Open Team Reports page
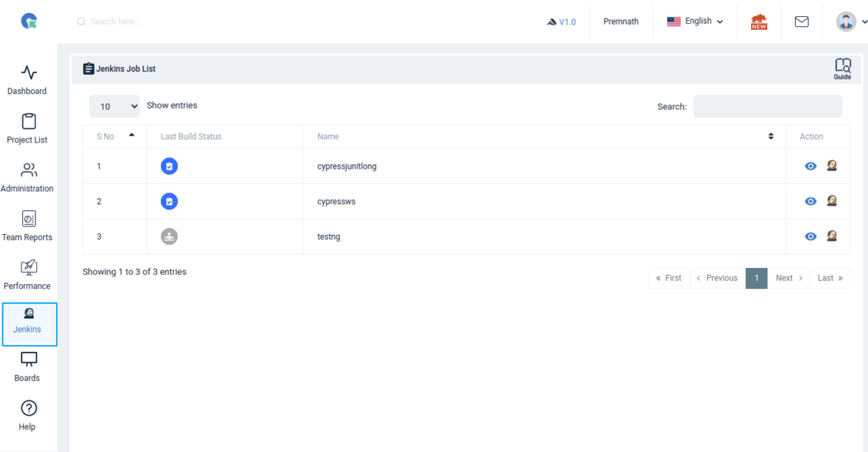 tap(28, 226)
